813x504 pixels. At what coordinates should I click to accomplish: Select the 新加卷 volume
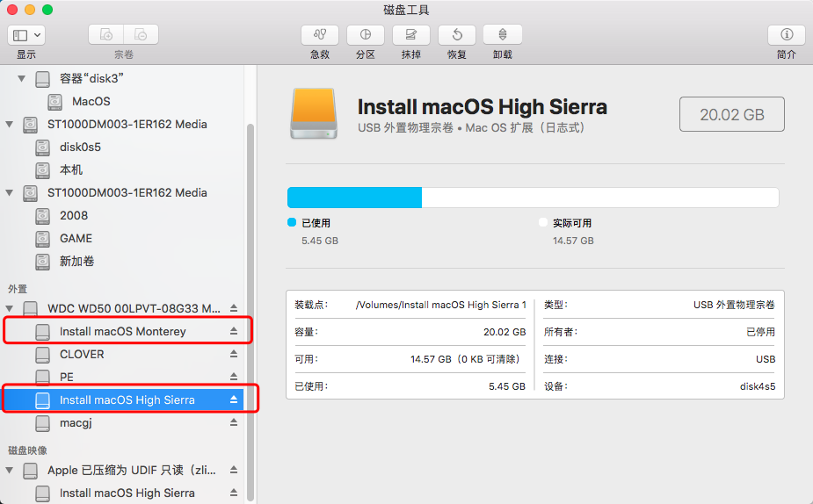76,261
